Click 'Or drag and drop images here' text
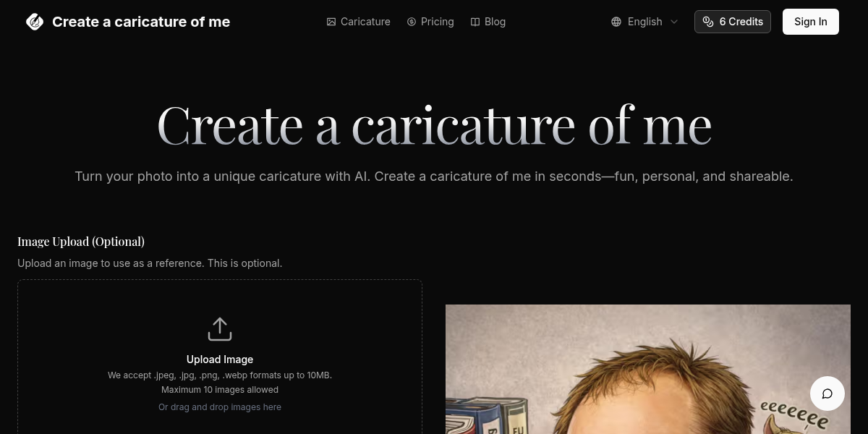Viewport: 868px width, 434px height. (220, 407)
